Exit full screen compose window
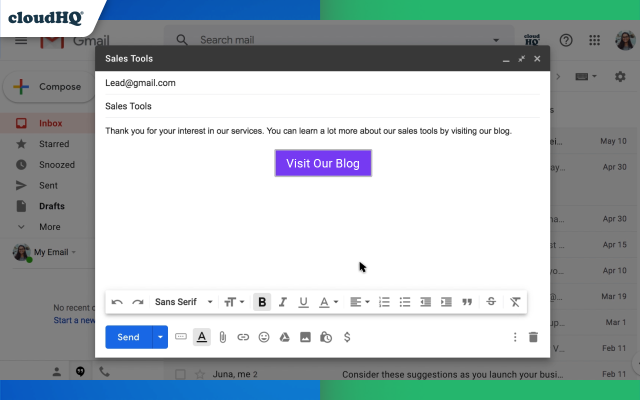 (522, 59)
